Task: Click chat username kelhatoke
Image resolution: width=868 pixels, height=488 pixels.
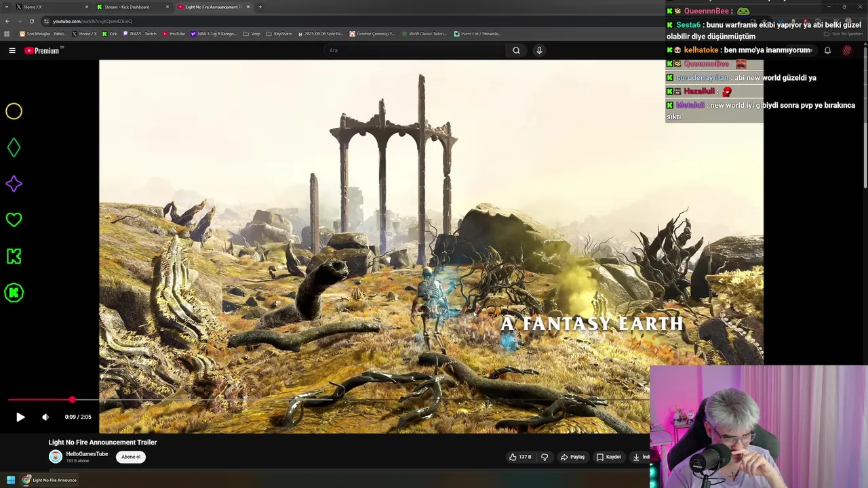Action: (701, 50)
